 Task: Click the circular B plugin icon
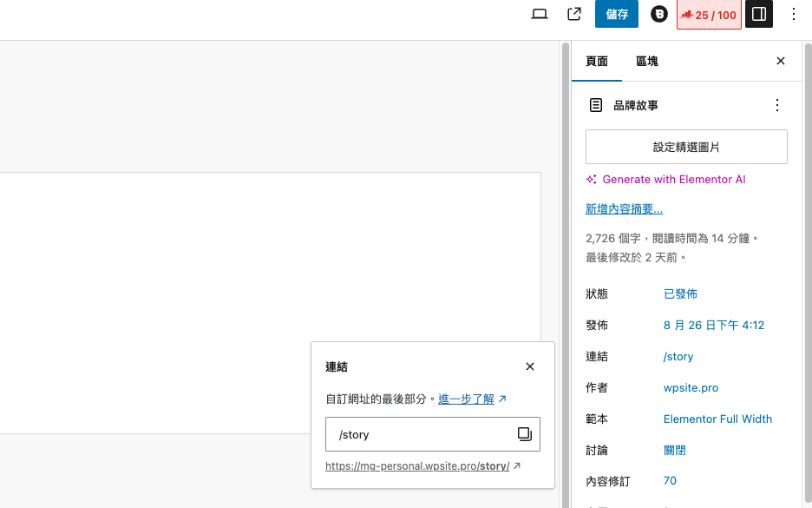(659, 14)
